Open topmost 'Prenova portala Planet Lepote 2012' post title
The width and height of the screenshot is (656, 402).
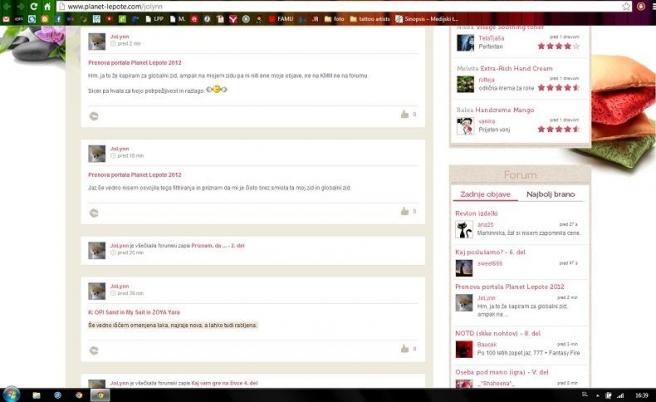pos(135,63)
